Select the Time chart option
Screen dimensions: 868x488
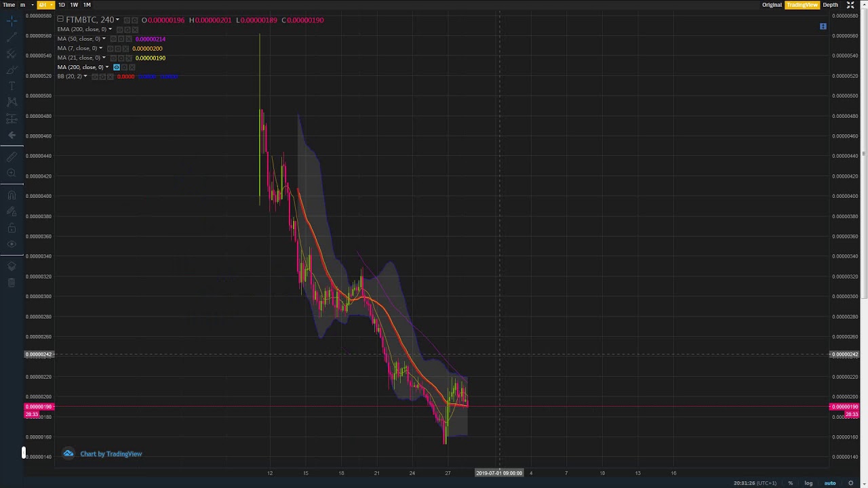[x=9, y=5]
